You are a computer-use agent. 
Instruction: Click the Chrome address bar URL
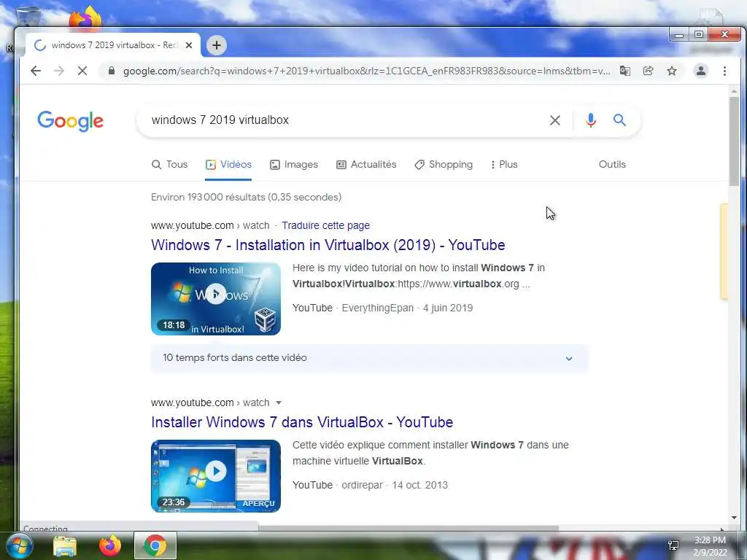point(366,71)
